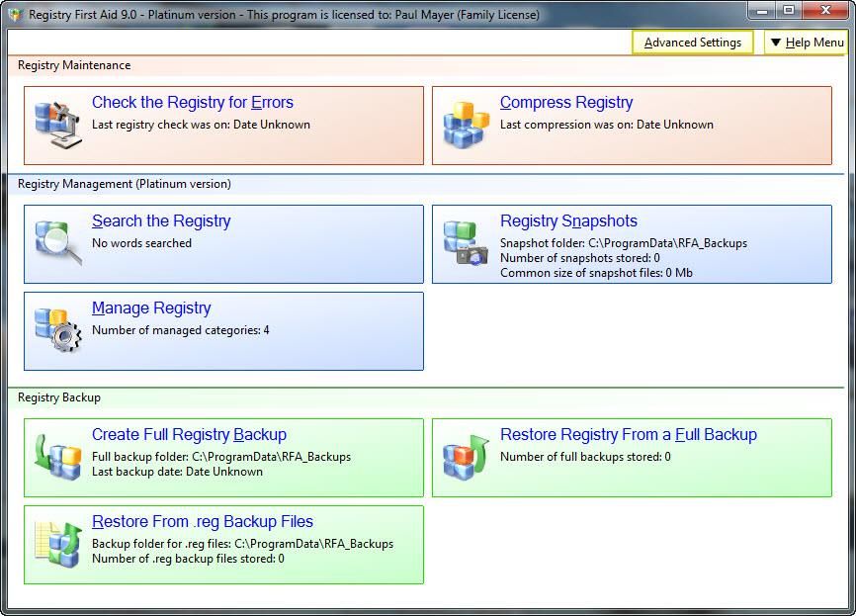Open the Help Menu dropdown
Viewport: 856px width, 616px height.
click(809, 43)
